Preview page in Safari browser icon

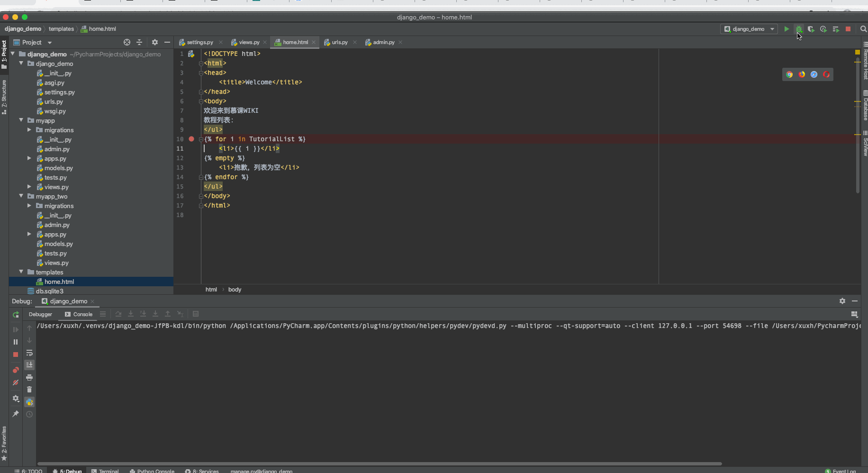click(814, 74)
